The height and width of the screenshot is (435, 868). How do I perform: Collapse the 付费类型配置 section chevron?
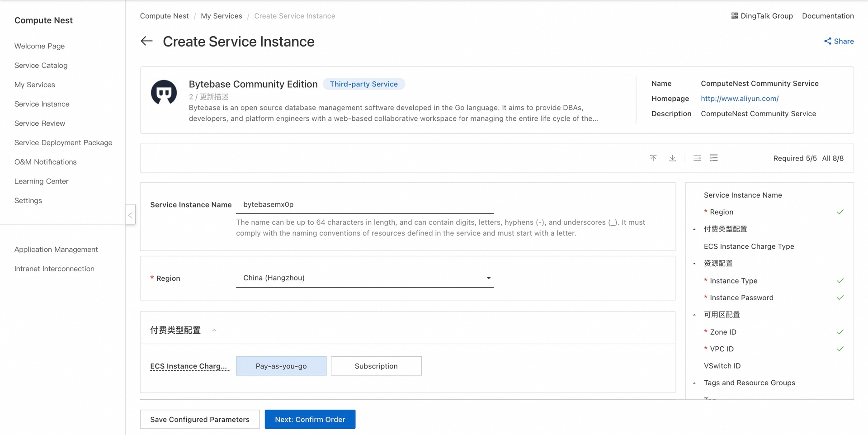214,331
